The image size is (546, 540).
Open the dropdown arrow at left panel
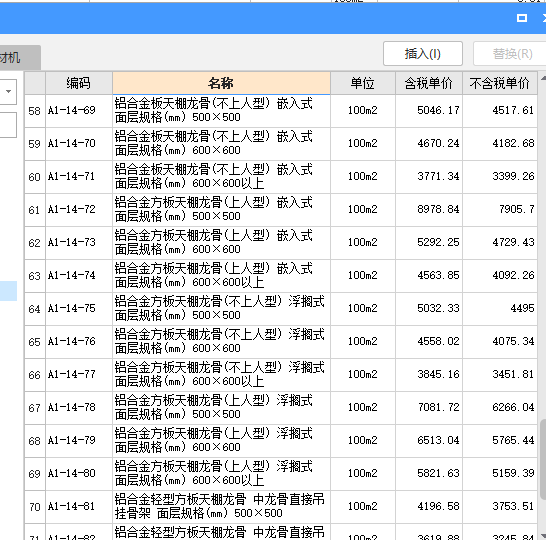8,92
